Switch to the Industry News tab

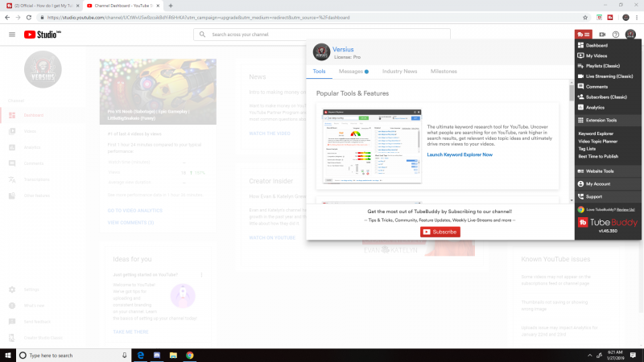(x=399, y=72)
